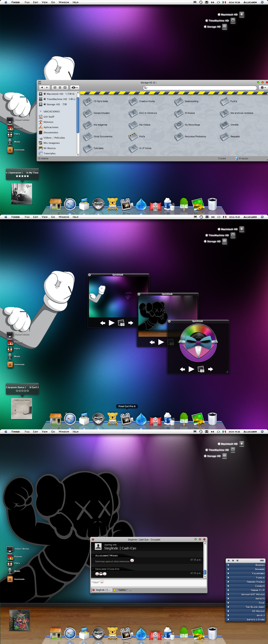Click the '18 objetos' status bar text
Viewport: 268px width, 644px height.
click(x=43, y=158)
